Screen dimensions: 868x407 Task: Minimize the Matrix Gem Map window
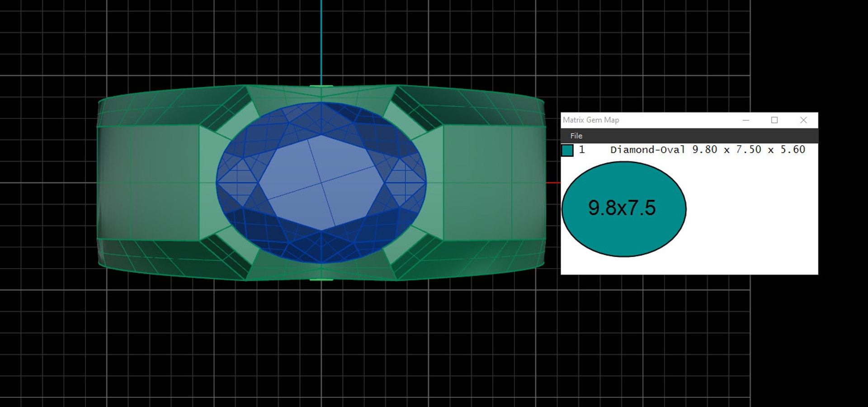pyautogui.click(x=746, y=120)
